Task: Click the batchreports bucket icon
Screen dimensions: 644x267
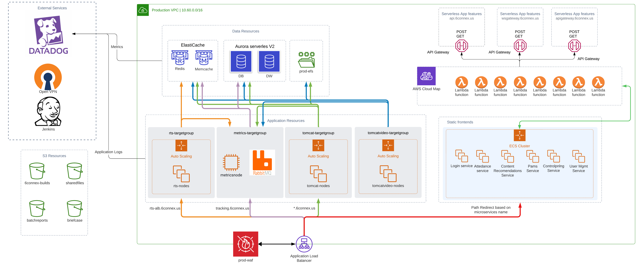Action: [37, 208]
